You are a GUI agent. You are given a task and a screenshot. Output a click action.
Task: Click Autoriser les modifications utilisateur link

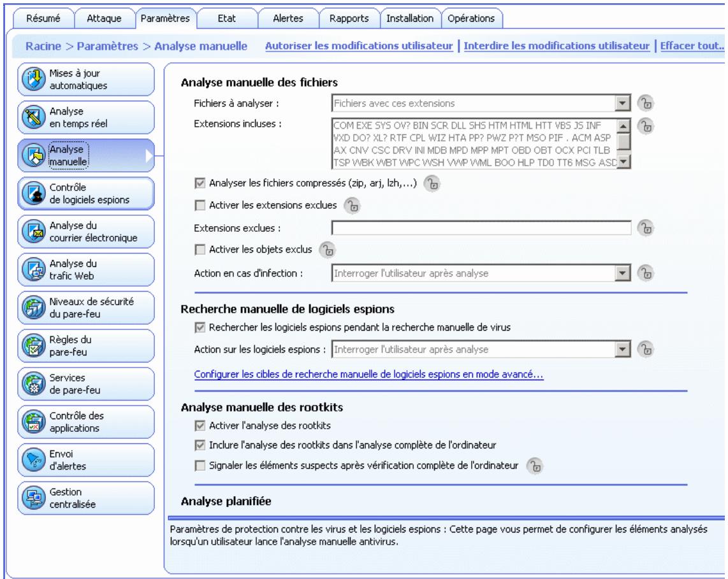(x=359, y=46)
